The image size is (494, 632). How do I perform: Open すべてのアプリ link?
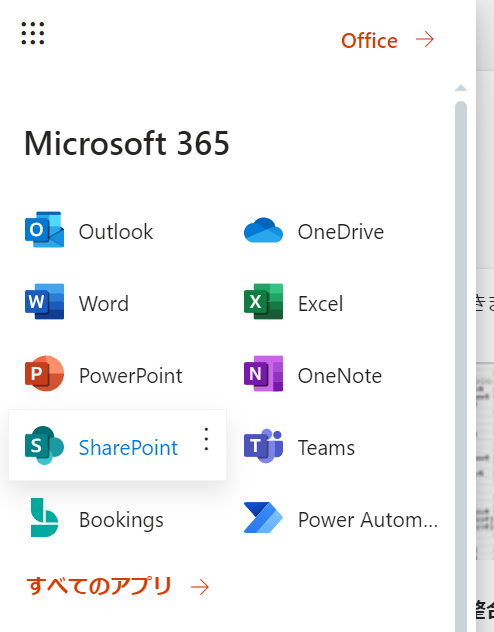[x=99, y=586]
